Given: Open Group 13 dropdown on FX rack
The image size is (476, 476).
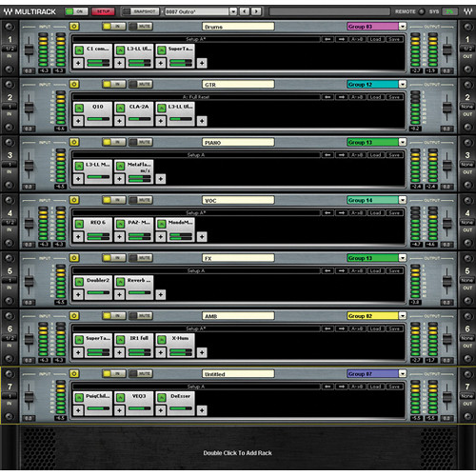Looking at the screenshot, I should [x=403, y=258].
